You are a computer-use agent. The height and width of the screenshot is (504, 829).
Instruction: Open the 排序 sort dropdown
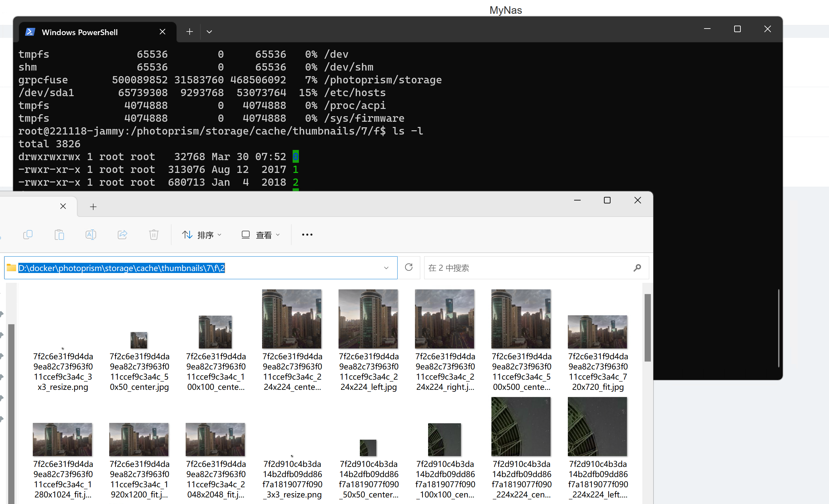tap(202, 235)
